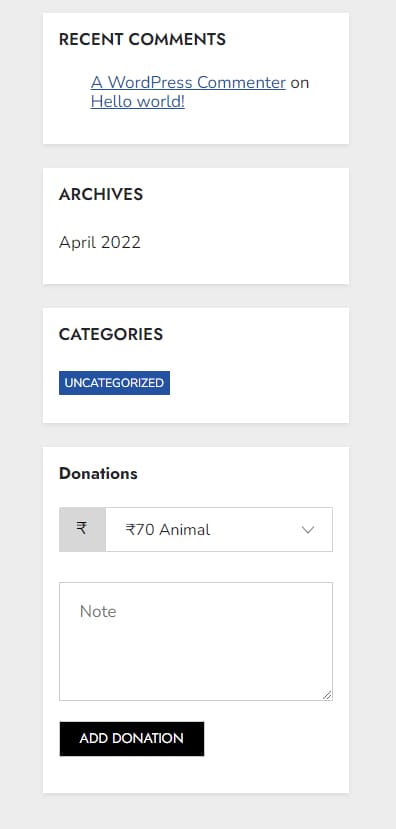This screenshot has width=396, height=829.
Task: Open the April 2022 archive
Action: coord(99,243)
